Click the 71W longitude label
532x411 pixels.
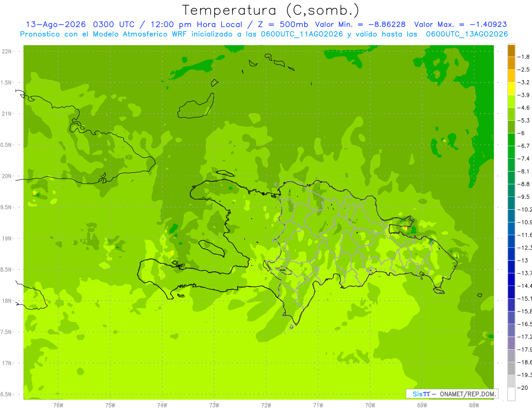[x=318, y=405]
